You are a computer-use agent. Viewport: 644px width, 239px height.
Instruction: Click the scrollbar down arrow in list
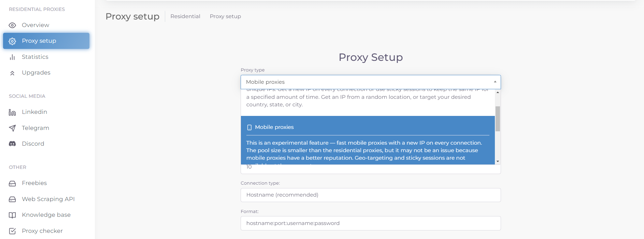[x=498, y=161]
